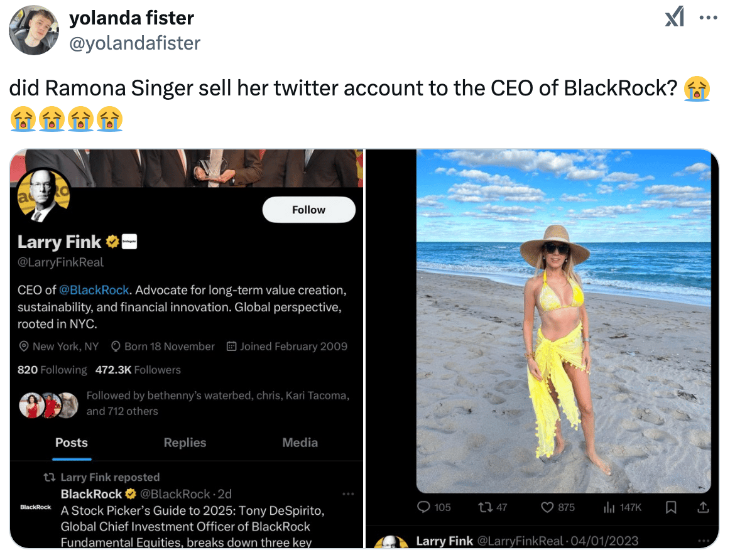This screenshot has width=735, height=560.
Task: Open the tweet's three-dot more menu
Action: pyautogui.click(x=708, y=18)
